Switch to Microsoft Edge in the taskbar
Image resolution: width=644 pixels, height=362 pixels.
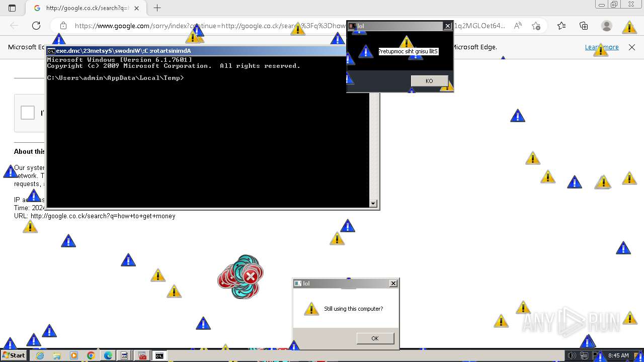pyautogui.click(x=108, y=355)
